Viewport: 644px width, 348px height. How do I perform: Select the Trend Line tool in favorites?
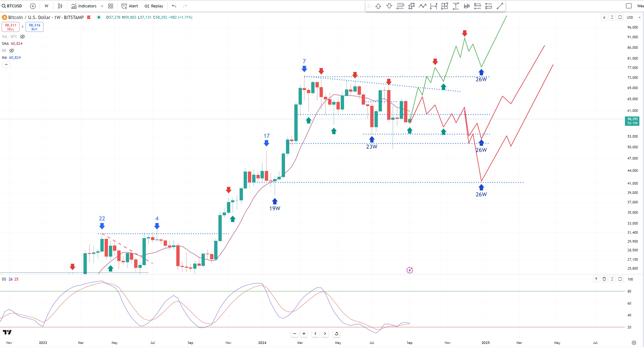point(500,6)
